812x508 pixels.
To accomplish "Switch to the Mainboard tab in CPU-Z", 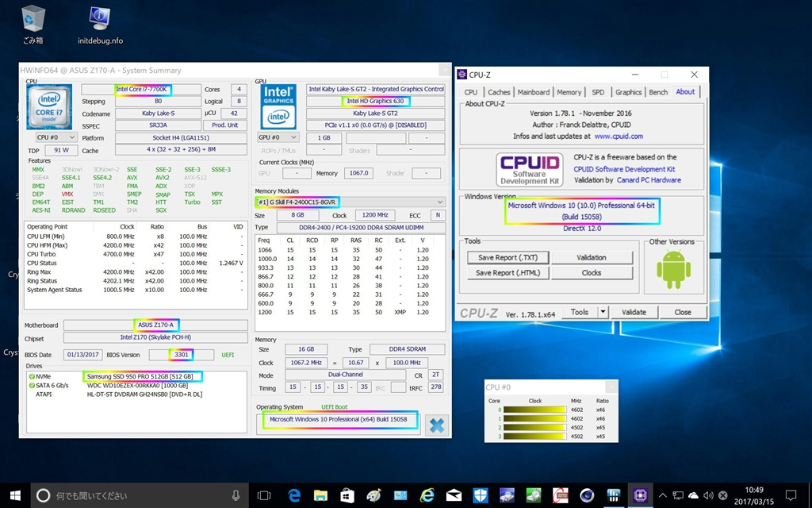I will [x=533, y=92].
